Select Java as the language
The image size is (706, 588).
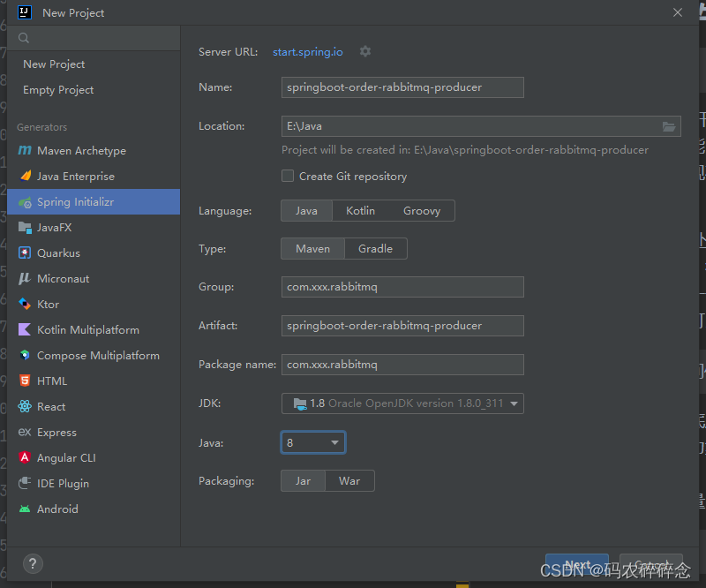point(306,211)
